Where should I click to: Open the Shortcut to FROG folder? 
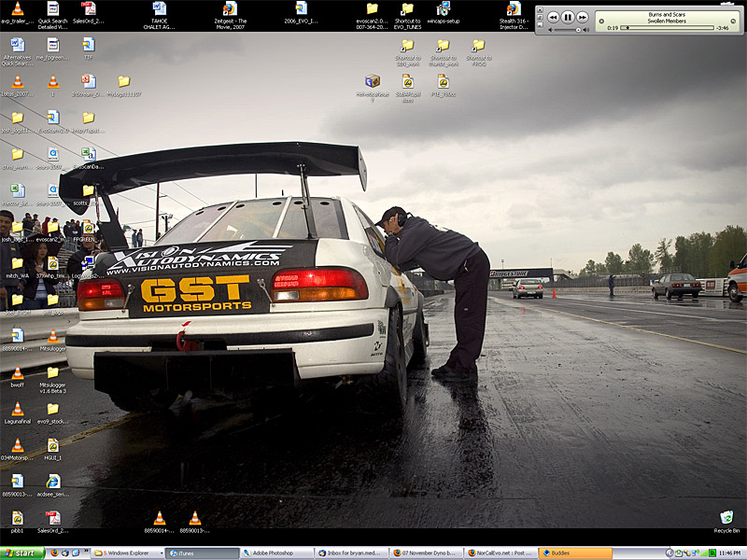[478, 52]
